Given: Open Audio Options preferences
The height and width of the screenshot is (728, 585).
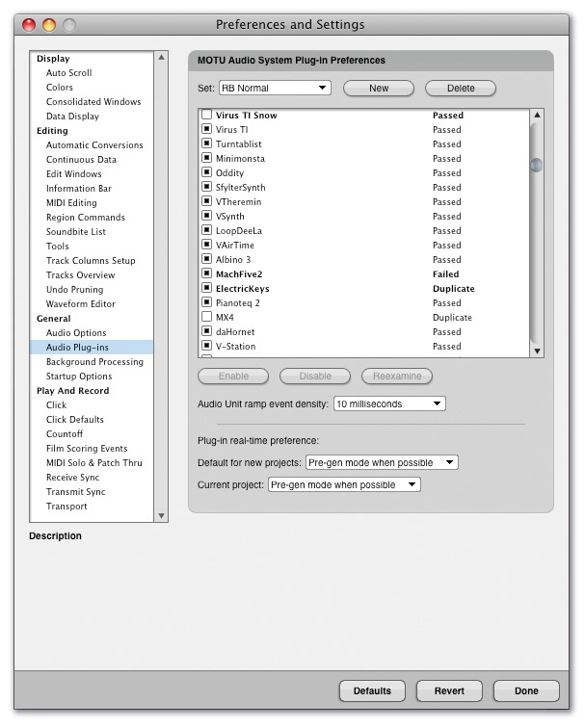Looking at the screenshot, I should pyautogui.click(x=76, y=333).
